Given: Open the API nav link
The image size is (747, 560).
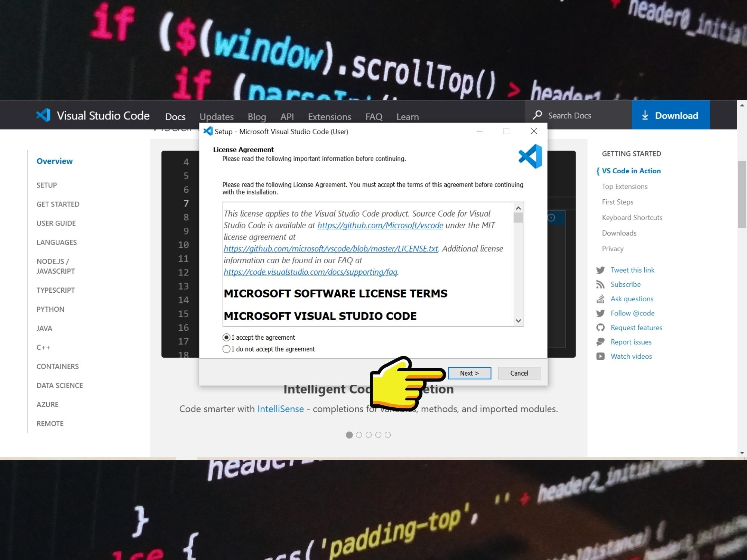Looking at the screenshot, I should pos(287,117).
